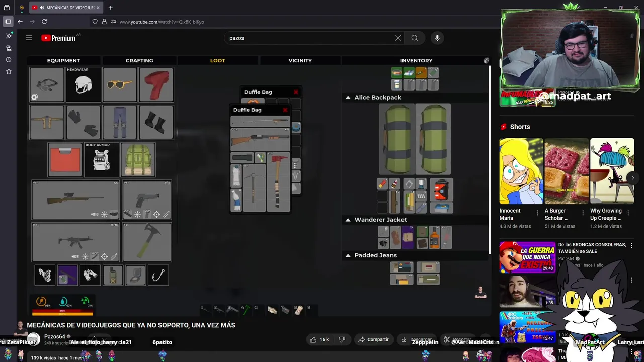Click the YouTube search magnifier button
This screenshot has width=644, height=362.
point(414,38)
